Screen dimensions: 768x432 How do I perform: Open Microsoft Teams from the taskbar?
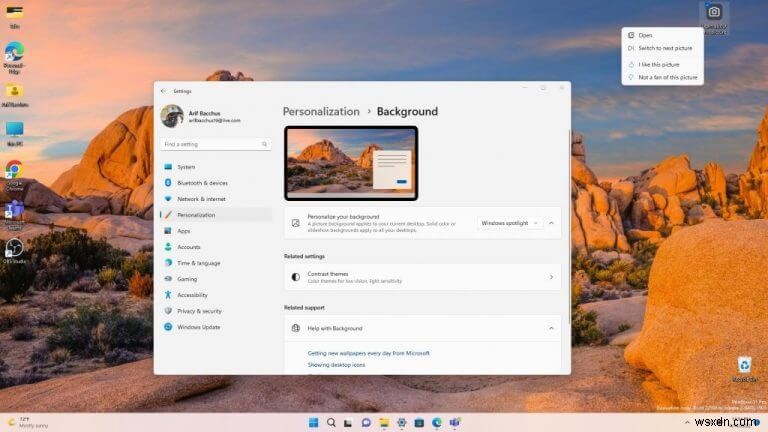(455, 422)
